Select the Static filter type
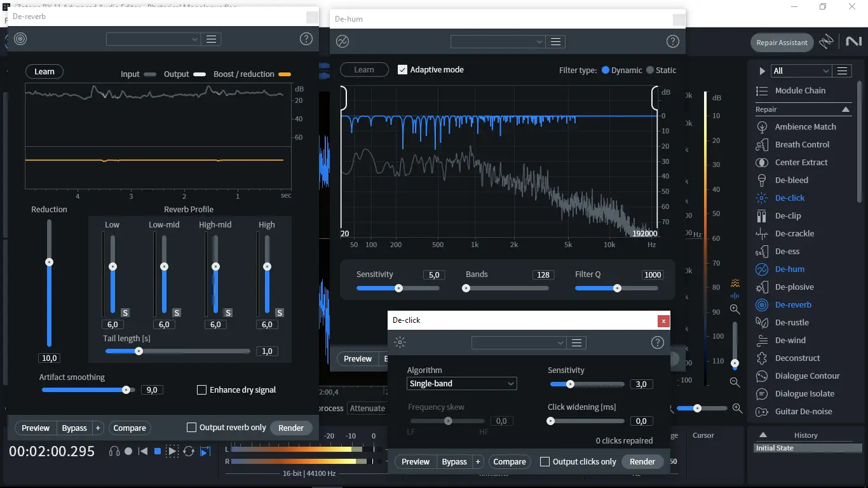The height and width of the screenshot is (488, 868). point(650,70)
